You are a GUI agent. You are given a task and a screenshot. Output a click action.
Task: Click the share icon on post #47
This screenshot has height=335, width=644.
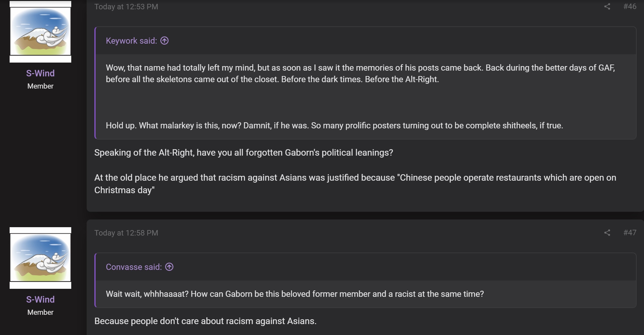607,233
